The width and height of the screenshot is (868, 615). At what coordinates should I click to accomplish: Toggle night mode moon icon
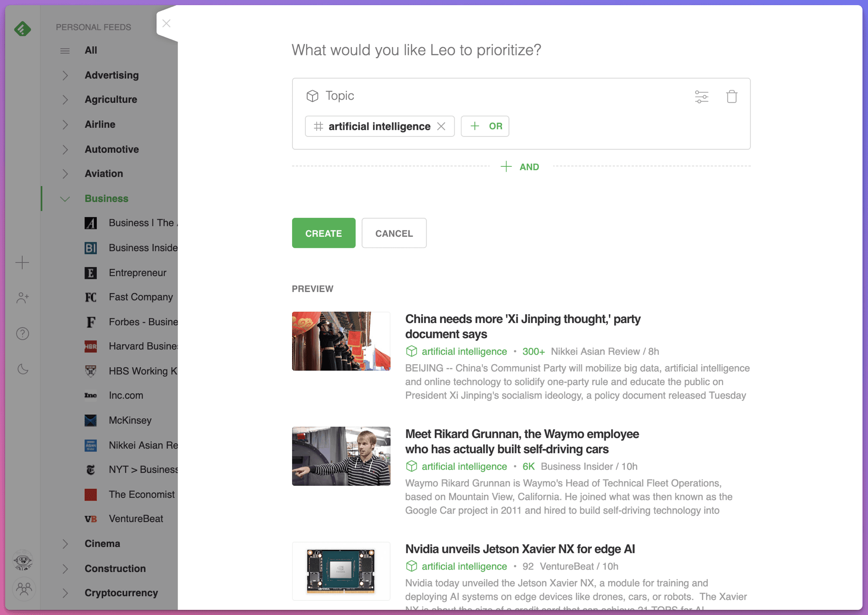pos(22,369)
